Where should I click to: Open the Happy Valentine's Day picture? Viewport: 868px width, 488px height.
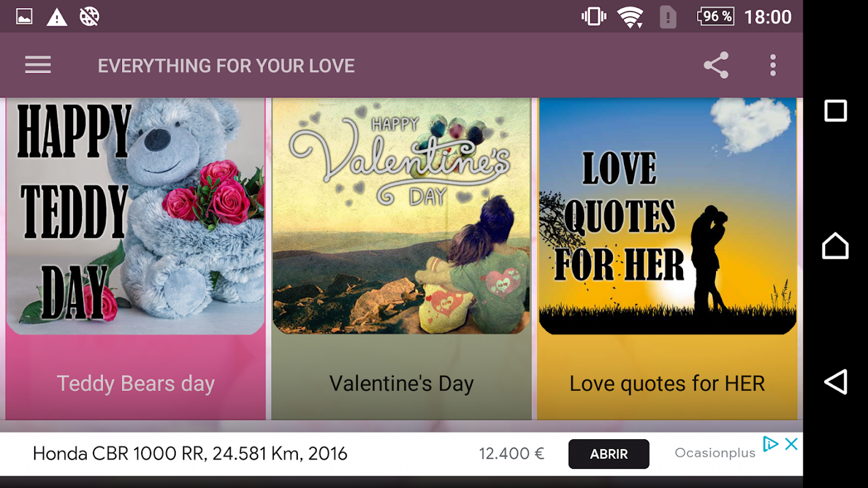tap(402, 216)
